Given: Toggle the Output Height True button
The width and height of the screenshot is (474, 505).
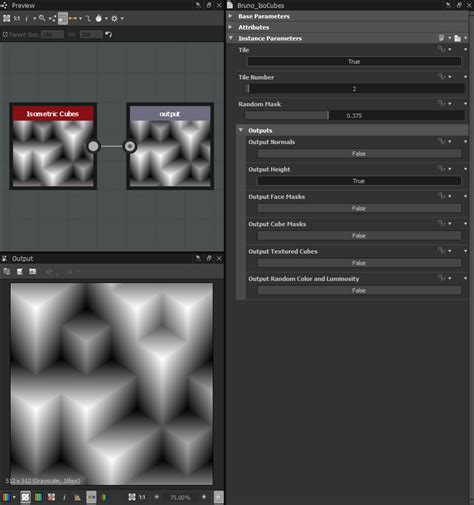Looking at the screenshot, I should [x=359, y=181].
